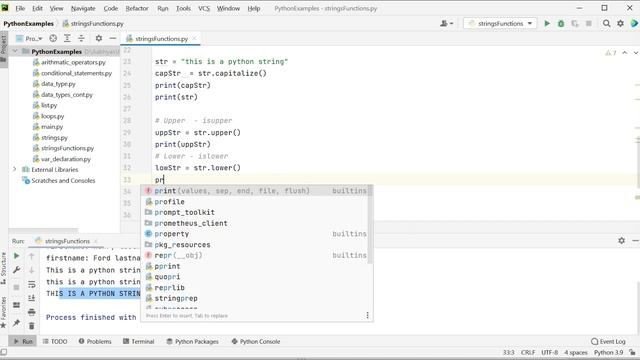Screen dimensions: 640x360
Task: Switch to the TODO tool window
Action: [55, 341]
